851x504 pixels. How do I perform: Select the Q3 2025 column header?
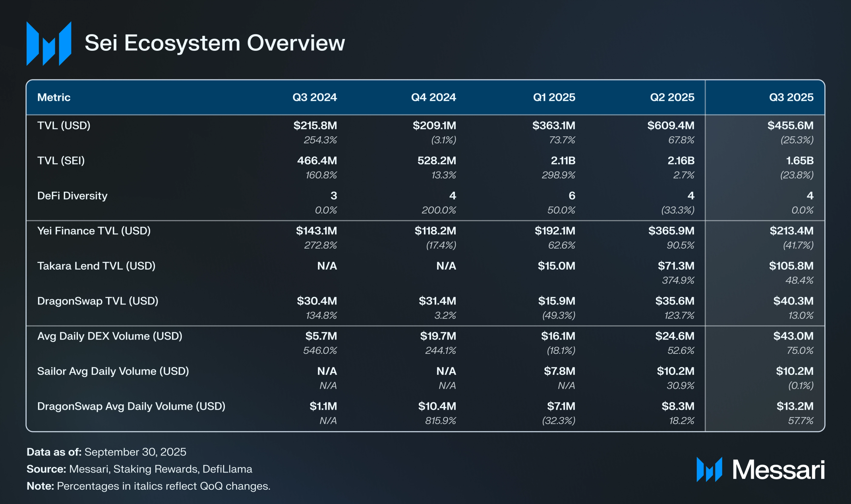[x=791, y=97]
